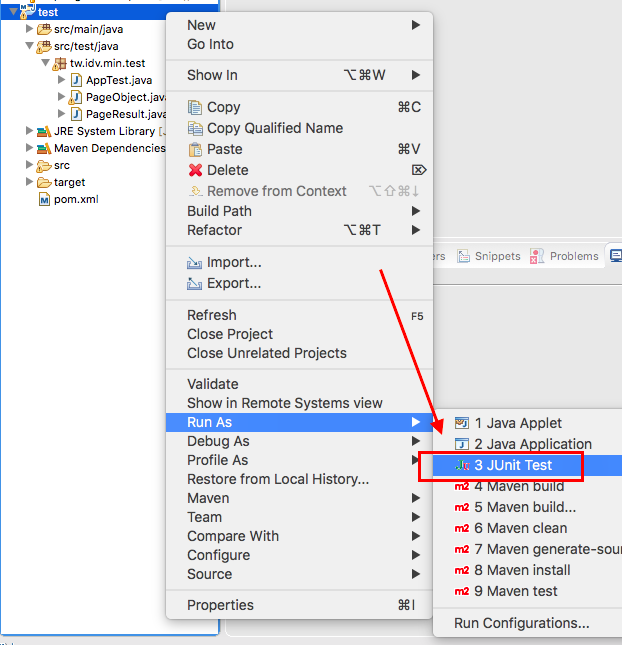This screenshot has width=622, height=645.
Task: Click the red Delete icon
Action: tap(195, 170)
